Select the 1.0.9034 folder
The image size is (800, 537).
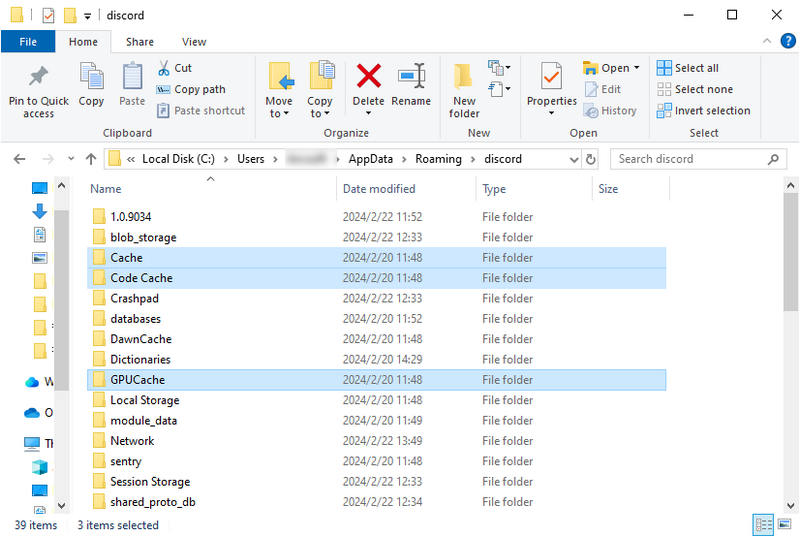pyautogui.click(x=377, y=217)
